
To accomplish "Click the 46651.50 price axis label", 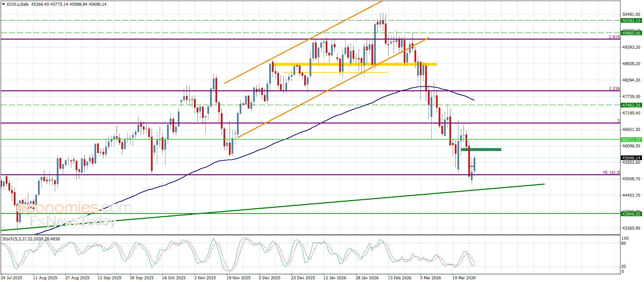I will pos(631,130).
